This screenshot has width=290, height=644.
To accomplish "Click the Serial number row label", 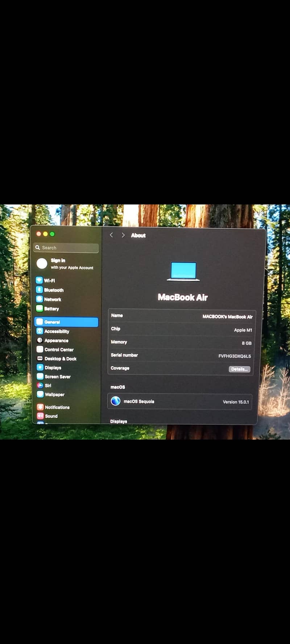I will [124, 355].
